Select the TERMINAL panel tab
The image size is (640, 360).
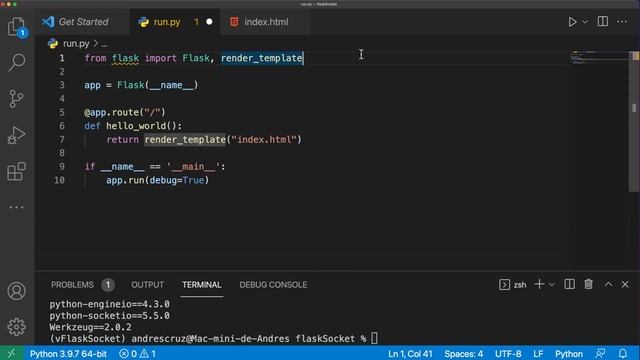click(202, 285)
